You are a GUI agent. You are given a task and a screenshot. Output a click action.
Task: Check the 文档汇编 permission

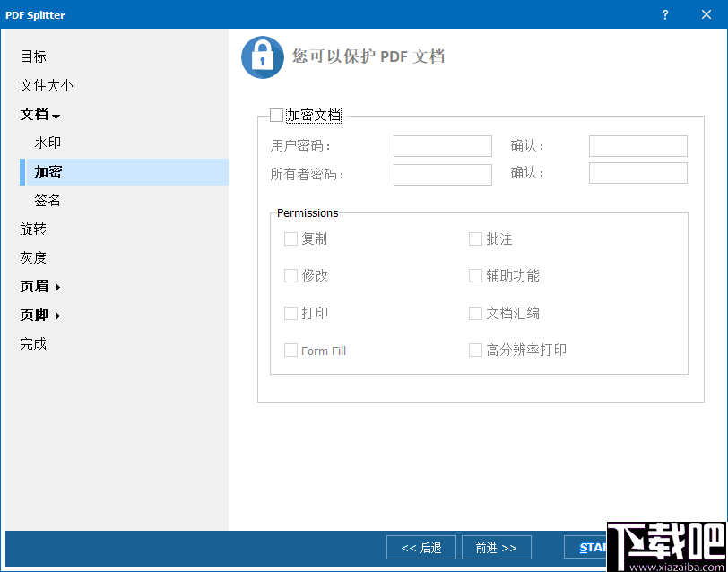point(475,313)
